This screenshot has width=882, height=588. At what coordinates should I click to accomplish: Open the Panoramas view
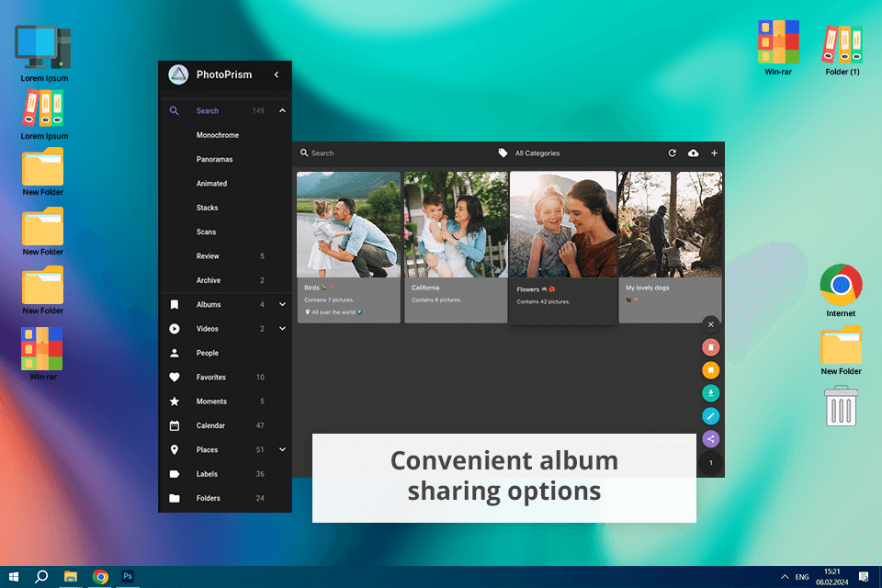tap(214, 159)
